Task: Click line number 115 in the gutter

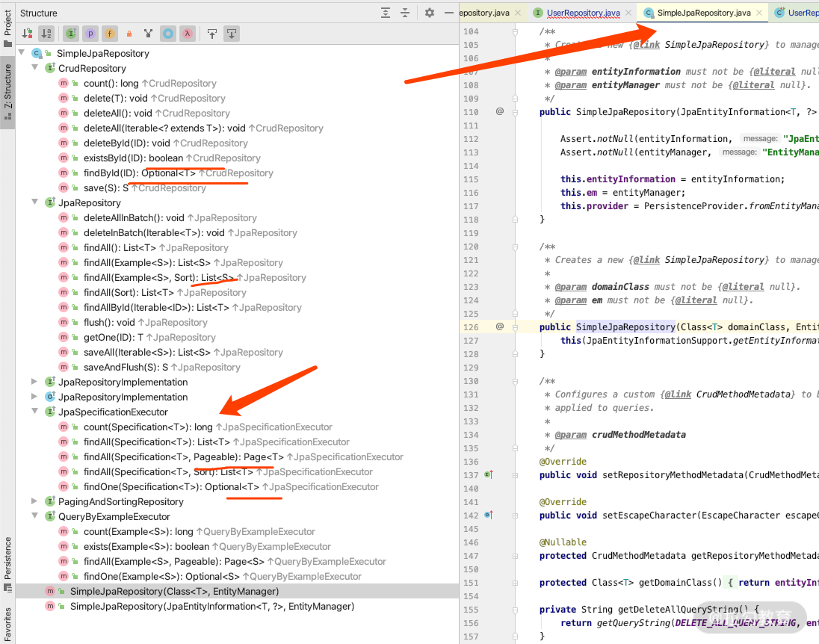Action: 471,179
